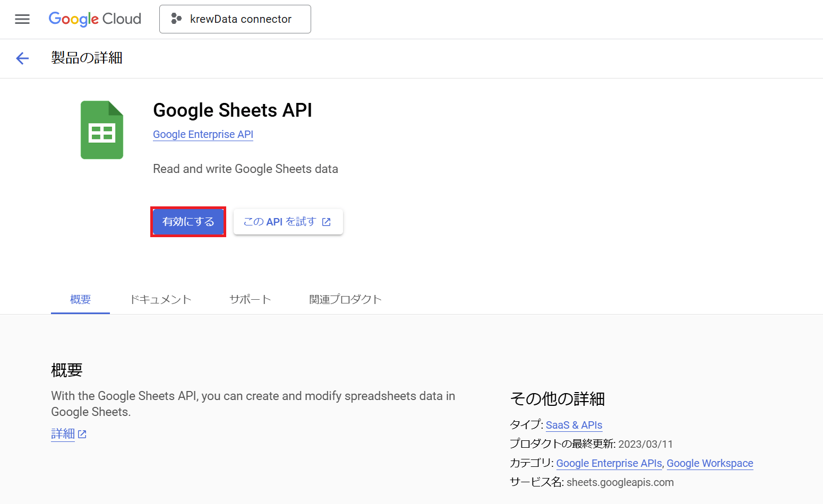
Task: Click 有効にする to enable the API
Action: pos(188,222)
